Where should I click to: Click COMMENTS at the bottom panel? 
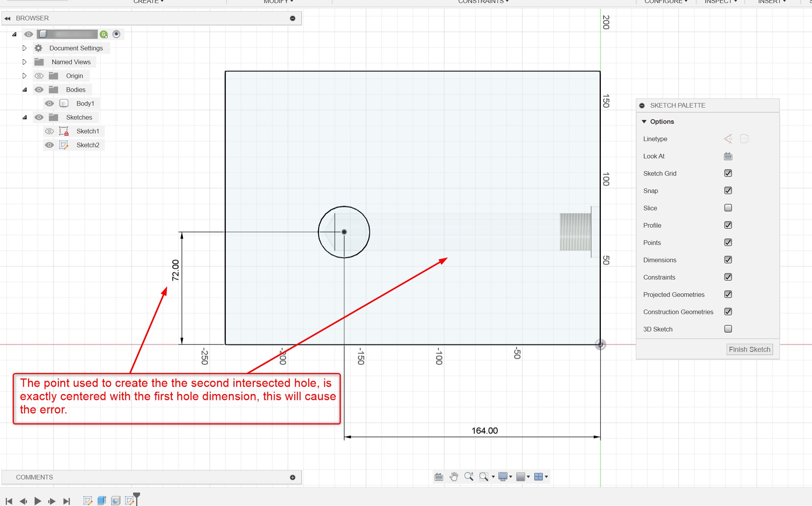tap(34, 477)
